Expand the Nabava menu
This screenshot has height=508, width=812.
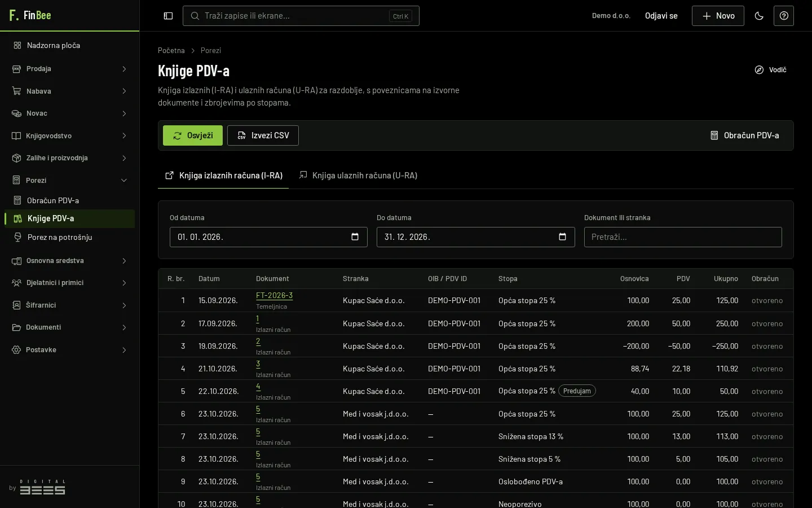click(69, 91)
